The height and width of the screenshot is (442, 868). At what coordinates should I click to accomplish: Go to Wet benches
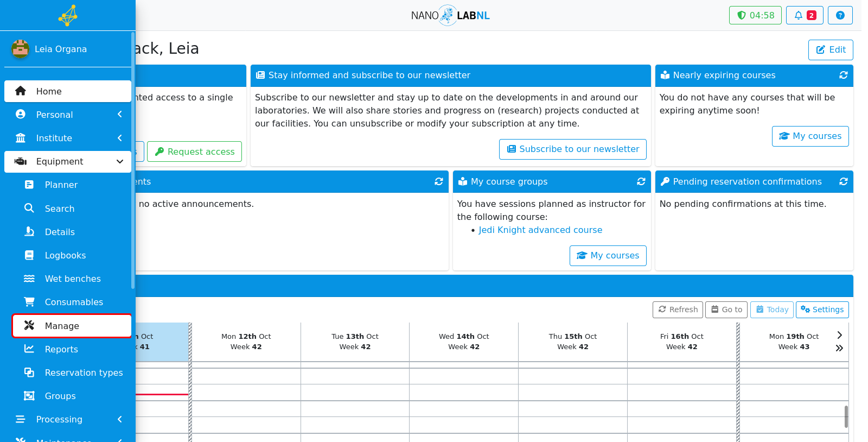[72, 279]
